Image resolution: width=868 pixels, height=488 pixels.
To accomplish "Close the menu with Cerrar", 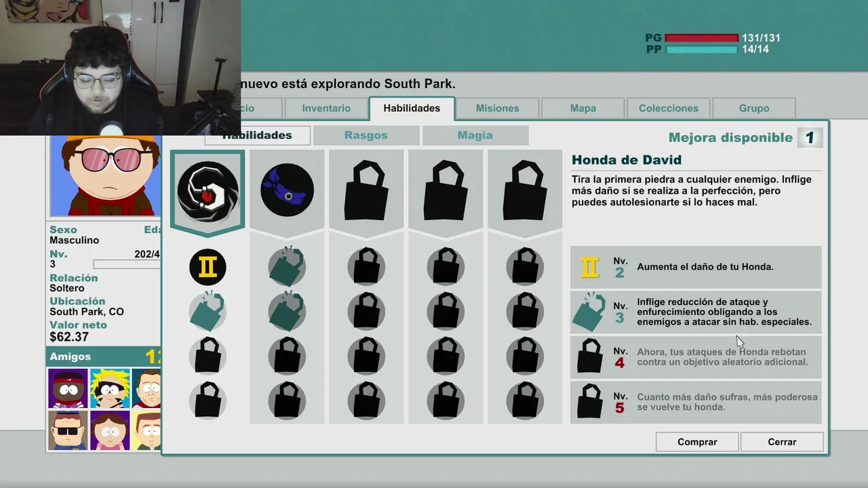I will (x=782, y=442).
